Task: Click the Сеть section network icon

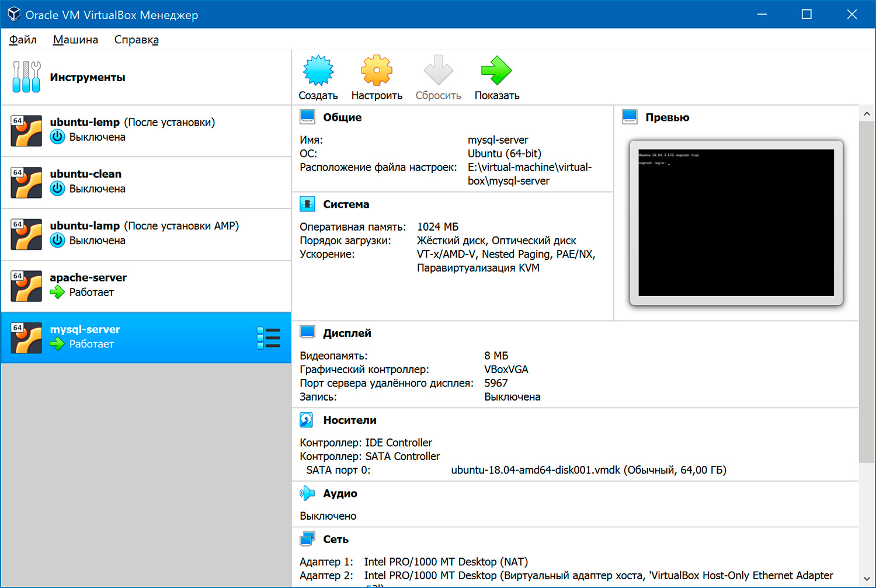Action: 307,540
